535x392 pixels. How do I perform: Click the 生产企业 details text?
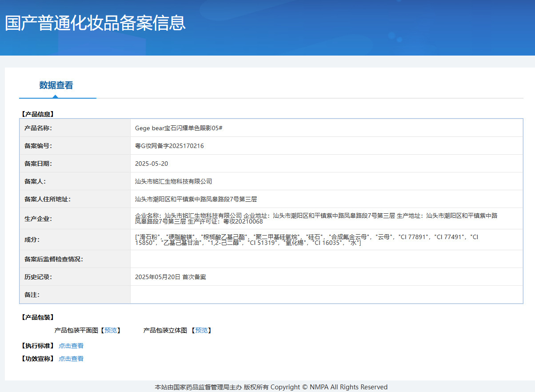pos(316,218)
